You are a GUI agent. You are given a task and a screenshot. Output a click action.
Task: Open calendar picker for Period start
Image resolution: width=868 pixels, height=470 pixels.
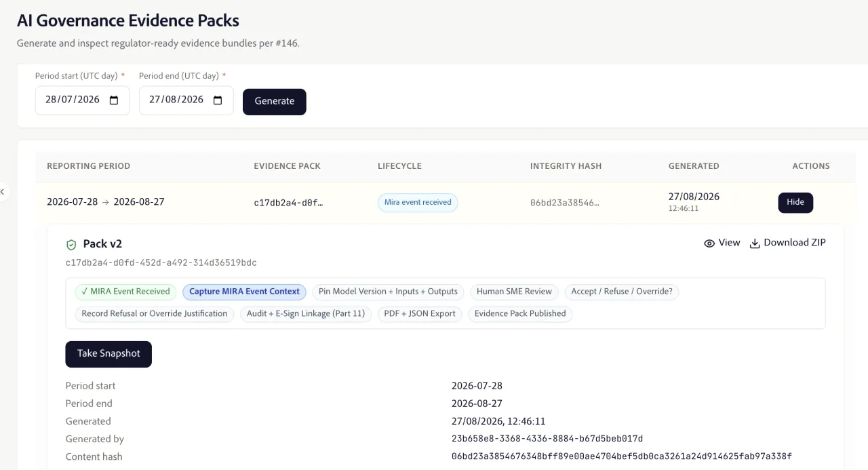coord(114,100)
